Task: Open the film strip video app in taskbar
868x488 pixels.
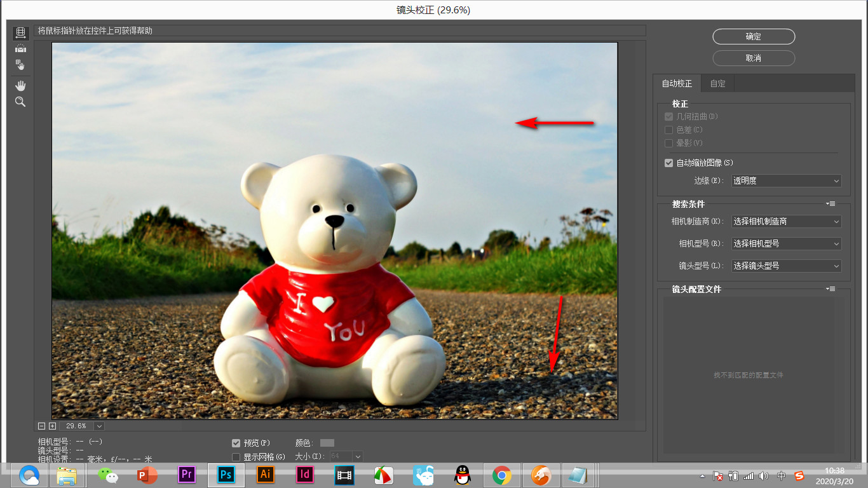Action: click(344, 475)
